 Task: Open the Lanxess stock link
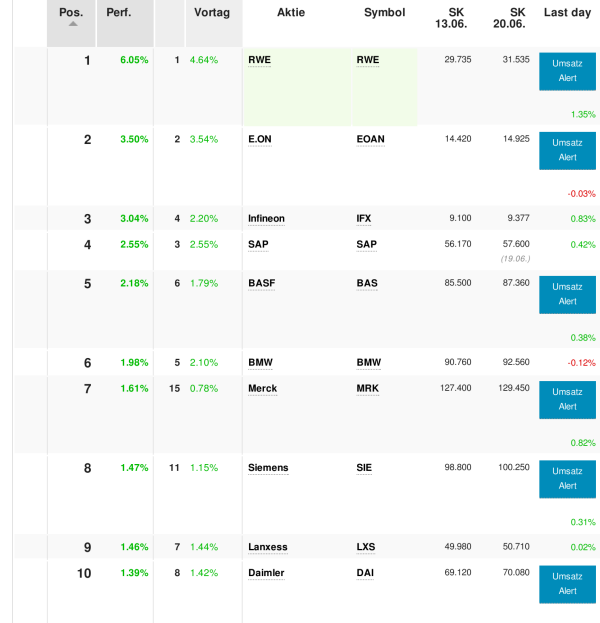pos(267,547)
